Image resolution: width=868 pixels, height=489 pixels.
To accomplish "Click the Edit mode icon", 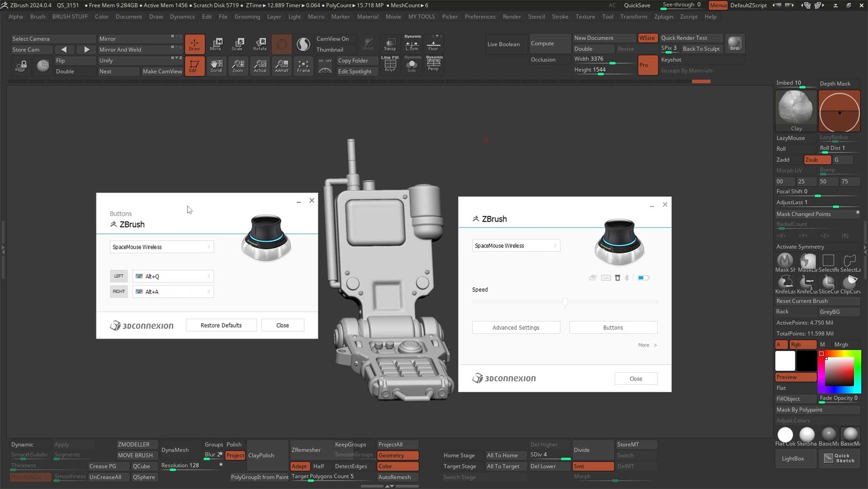I will (194, 66).
